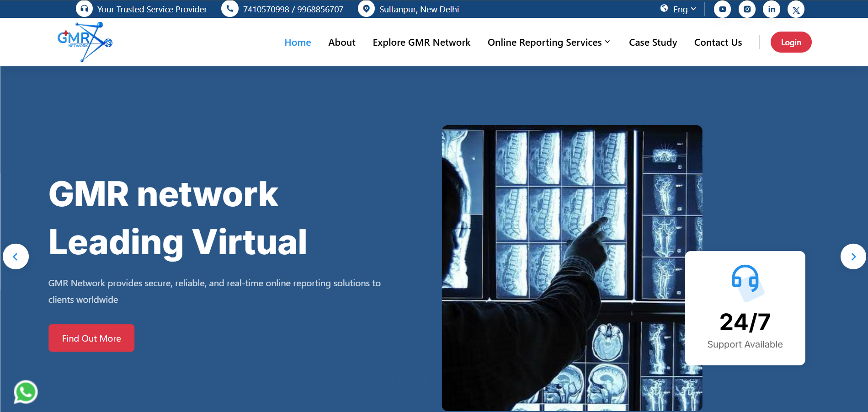
Task: Open Explore GMR Network page
Action: (x=421, y=43)
